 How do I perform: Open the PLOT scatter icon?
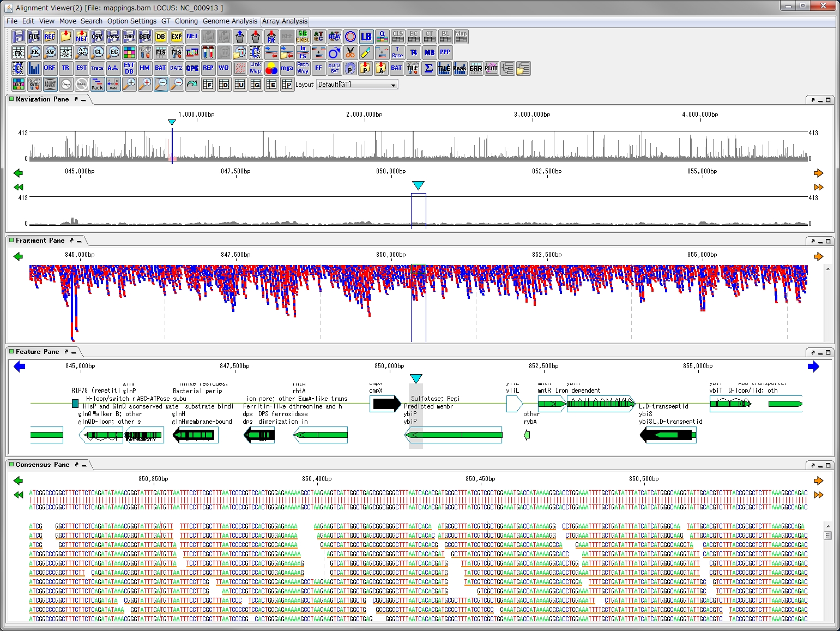(x=492, y=68)
